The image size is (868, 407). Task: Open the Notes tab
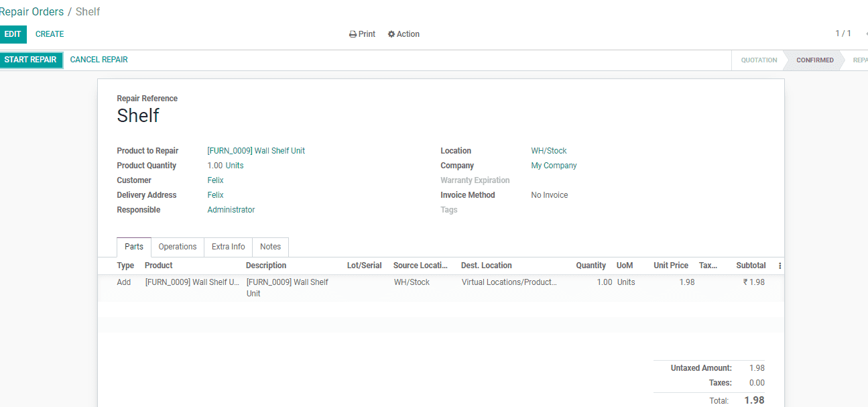coord(270,247)
